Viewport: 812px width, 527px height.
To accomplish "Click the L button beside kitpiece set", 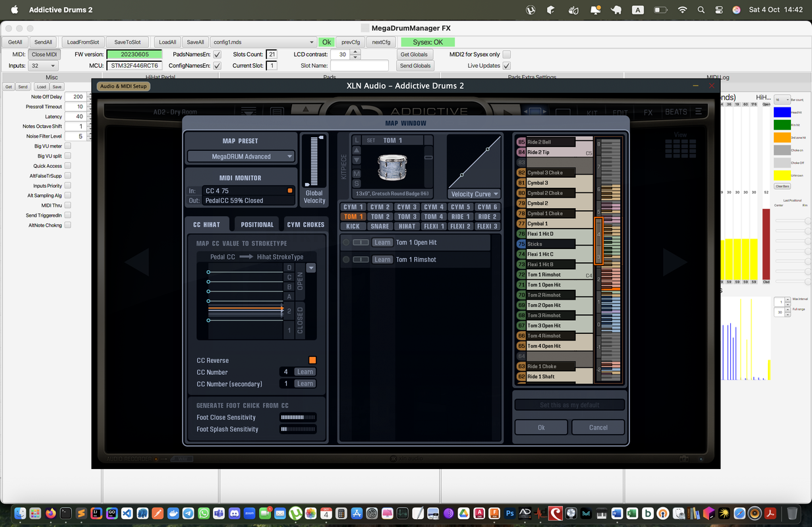I will tap(357, 140).
